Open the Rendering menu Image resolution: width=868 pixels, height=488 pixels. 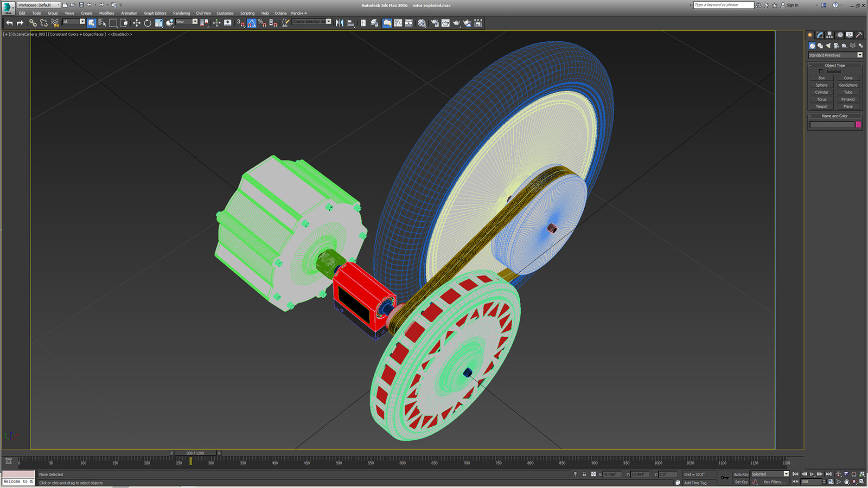181,14
